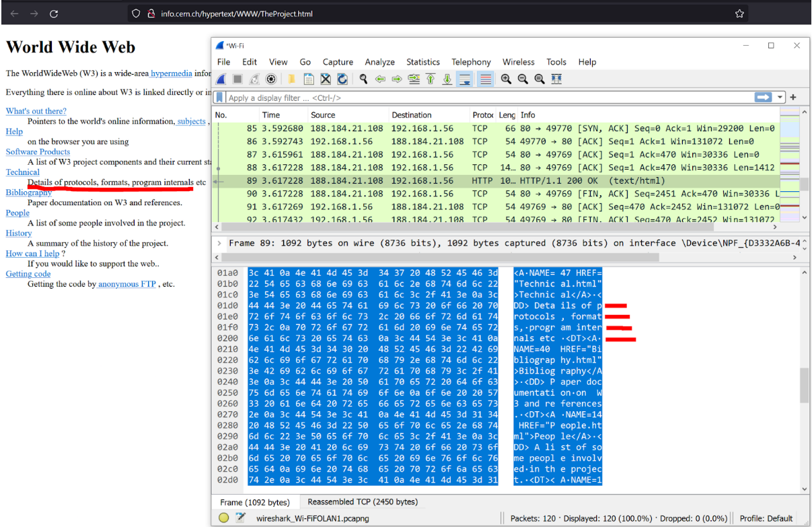812x527 pixels.
Task: Bookmark this page with star icon
Action: coord(739,13)
